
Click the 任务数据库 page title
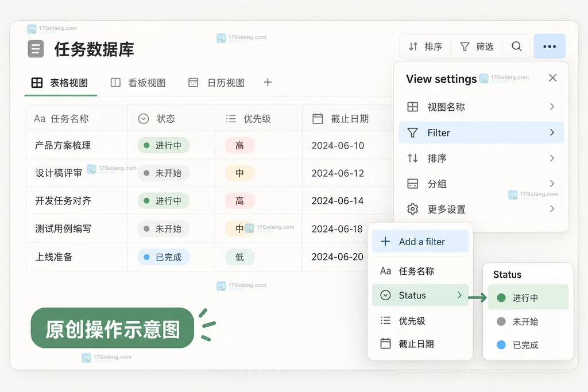(x=94, y=49)
